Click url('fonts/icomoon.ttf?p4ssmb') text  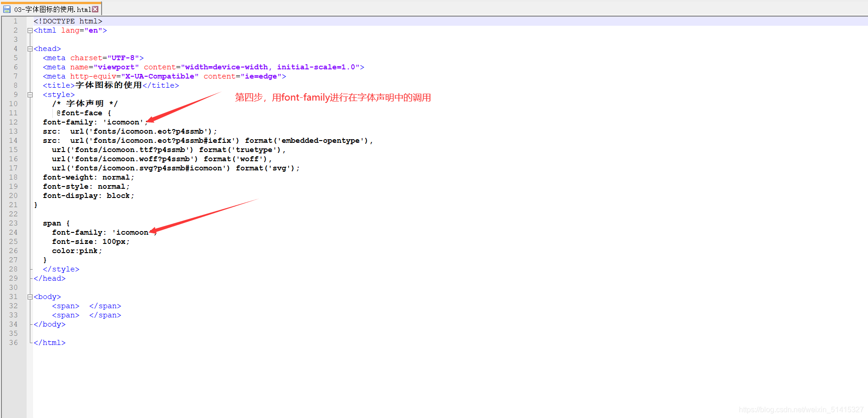click(123, 150)
